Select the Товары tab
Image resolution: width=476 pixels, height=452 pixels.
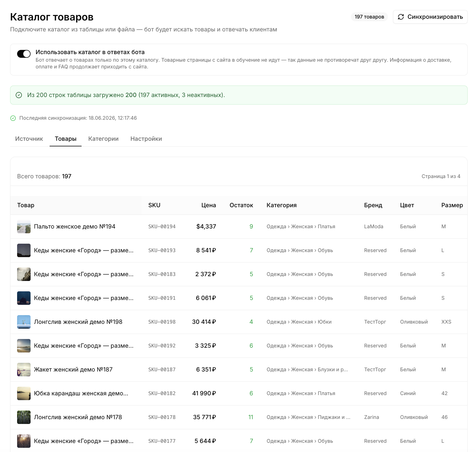pyautogui.click(x=66, y=139)
